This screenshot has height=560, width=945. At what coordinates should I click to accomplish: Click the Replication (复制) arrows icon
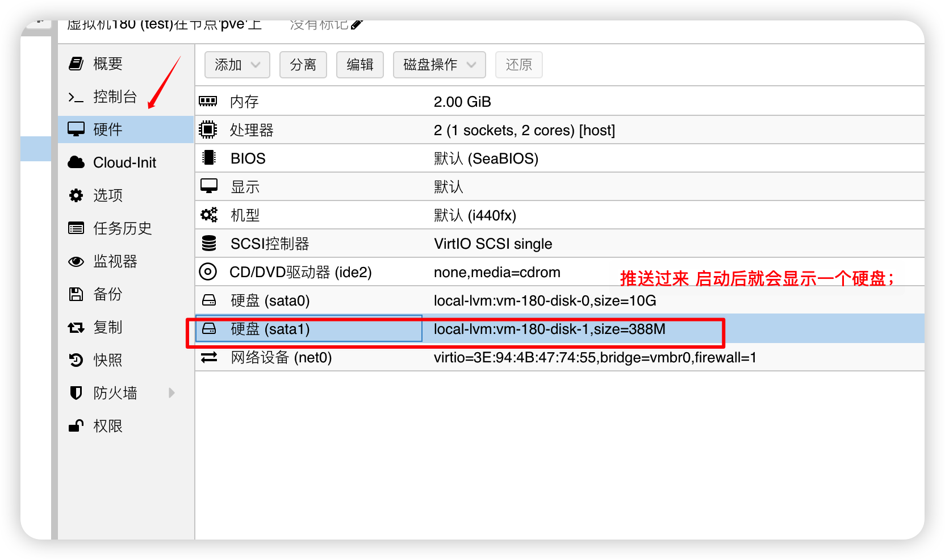pos(76,327)
